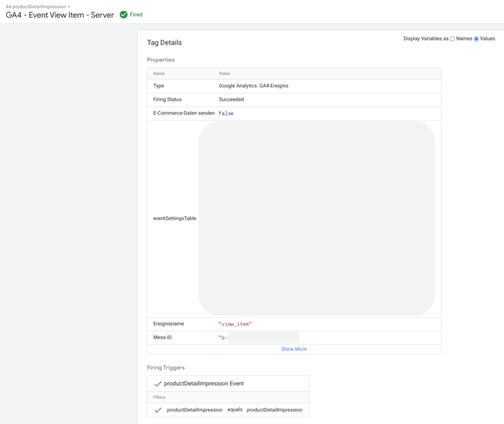This screenshot has height=424, width=504.
Task: Click the false value of E-Commerce-Daten senden
Action: (x=225, y=113)
